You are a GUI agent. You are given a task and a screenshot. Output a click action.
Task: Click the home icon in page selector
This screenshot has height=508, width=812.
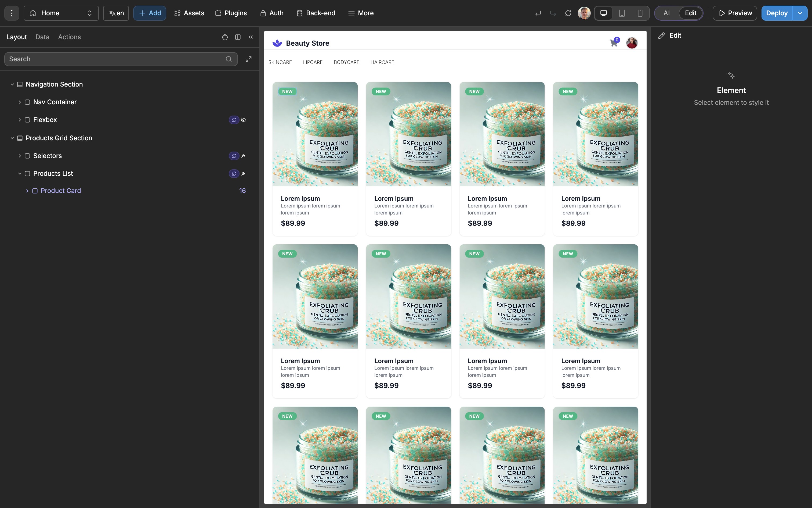click(x=33, y=13)
